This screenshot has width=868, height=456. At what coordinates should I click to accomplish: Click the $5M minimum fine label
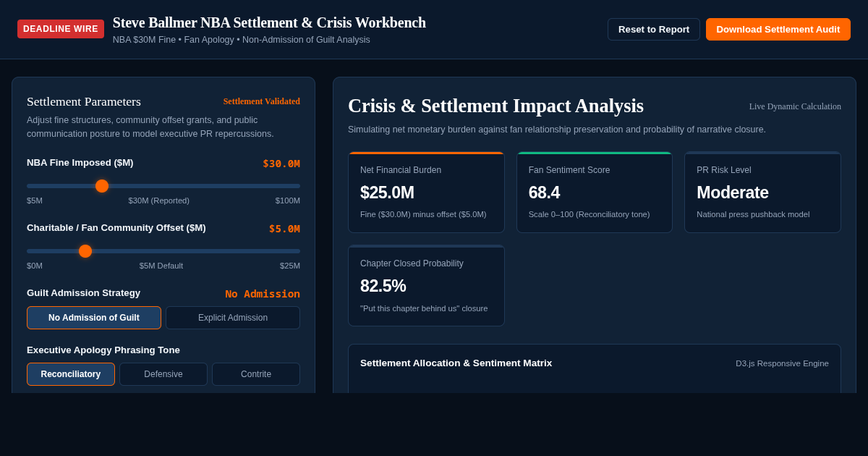[35, 200]
